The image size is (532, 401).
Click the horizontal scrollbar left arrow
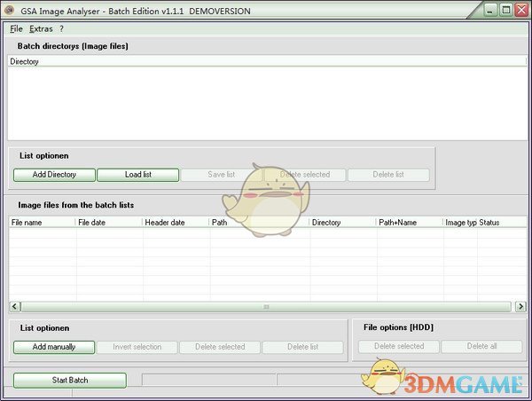click(x=14, y=307)
